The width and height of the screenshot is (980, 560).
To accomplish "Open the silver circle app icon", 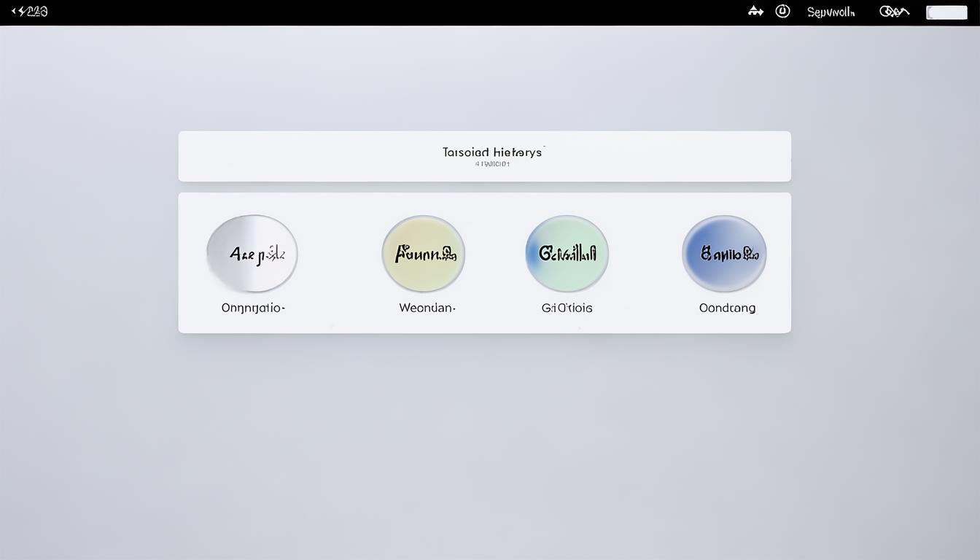I will point(252,254).
